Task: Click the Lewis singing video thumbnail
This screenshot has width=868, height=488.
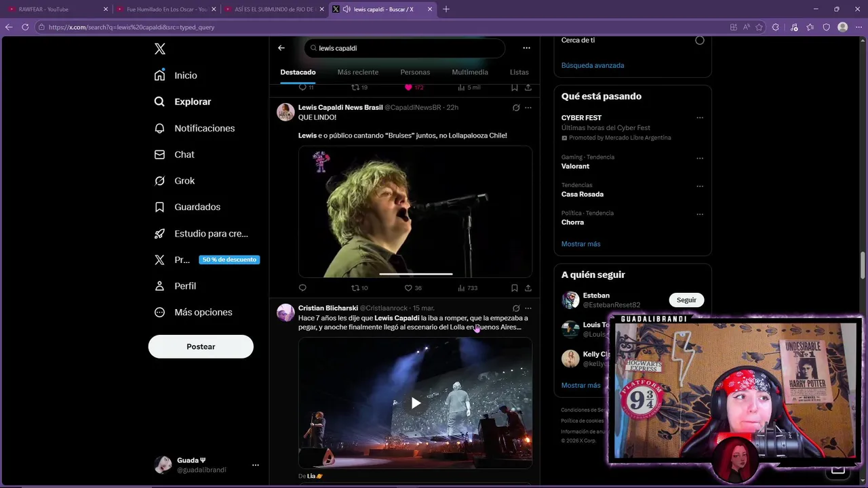Action: (415, 211)
